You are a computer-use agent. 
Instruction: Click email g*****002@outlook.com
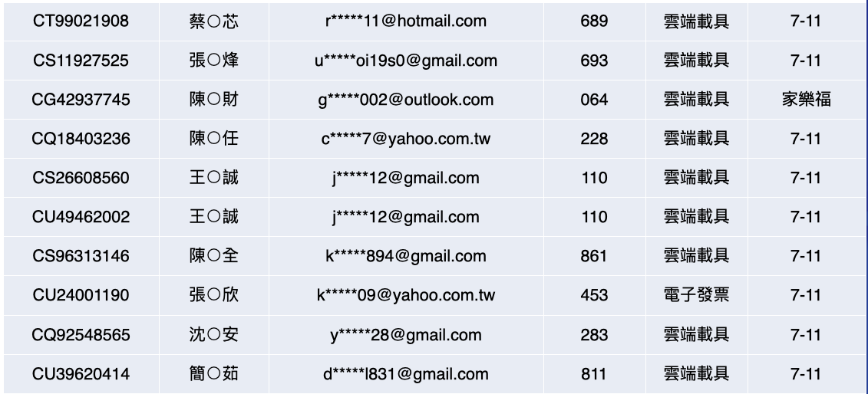pos(406,100)
